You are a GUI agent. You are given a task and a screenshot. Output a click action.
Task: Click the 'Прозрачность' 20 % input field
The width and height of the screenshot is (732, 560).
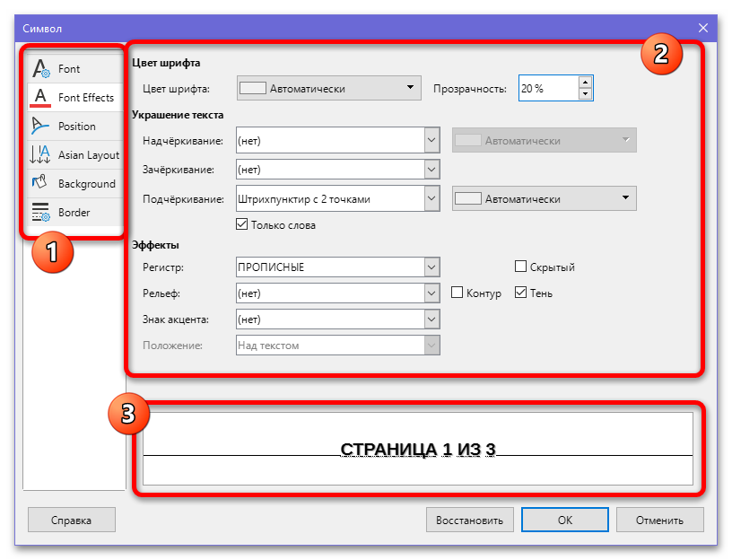click(x=548, y=88)
